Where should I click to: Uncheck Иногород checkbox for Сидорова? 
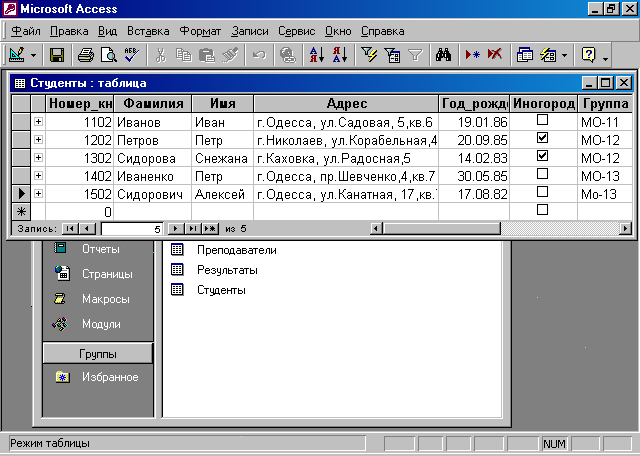click(x=542, y=156)
